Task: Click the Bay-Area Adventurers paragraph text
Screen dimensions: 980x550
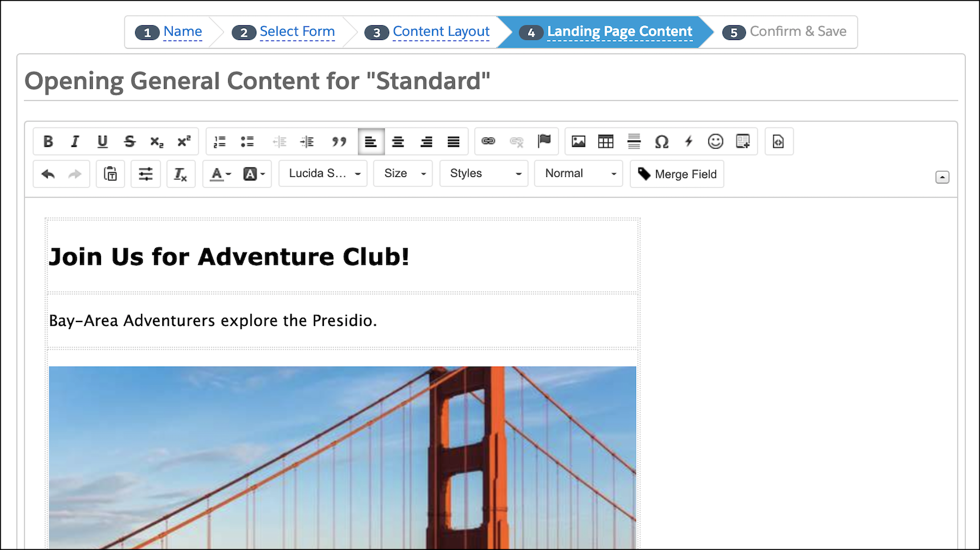Action: (x=213, y=321)
